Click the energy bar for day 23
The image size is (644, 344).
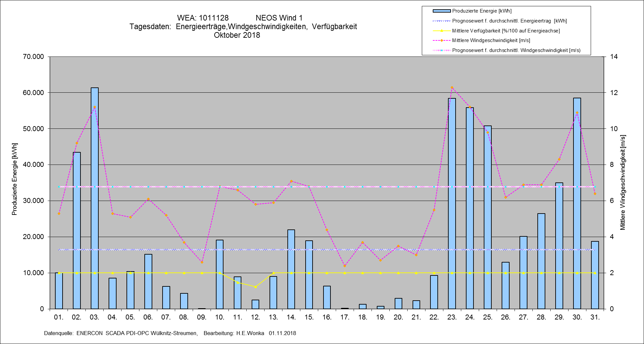coord(452,204)
